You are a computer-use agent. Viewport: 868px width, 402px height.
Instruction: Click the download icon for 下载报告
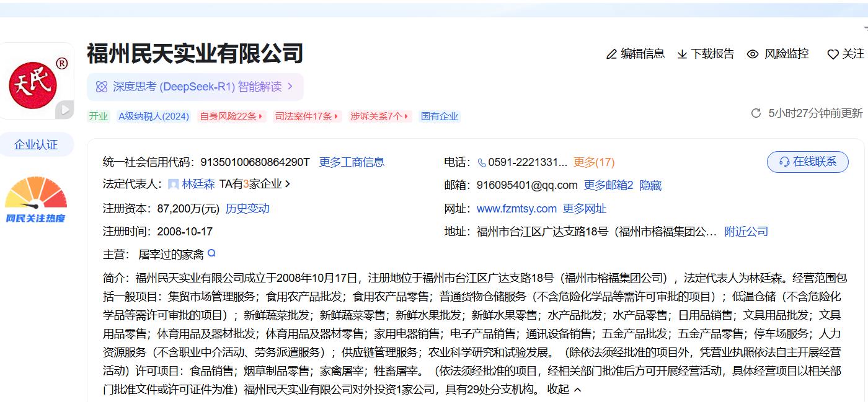[682, 55]
